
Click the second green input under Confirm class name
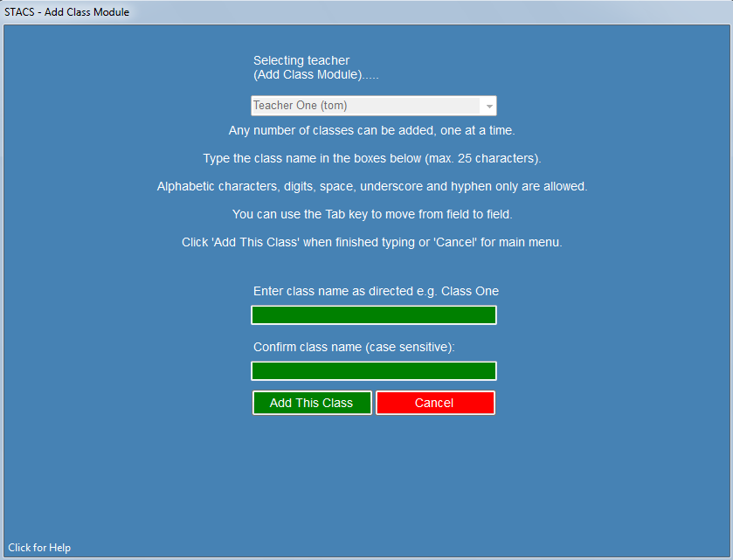(x=373, y=370)
